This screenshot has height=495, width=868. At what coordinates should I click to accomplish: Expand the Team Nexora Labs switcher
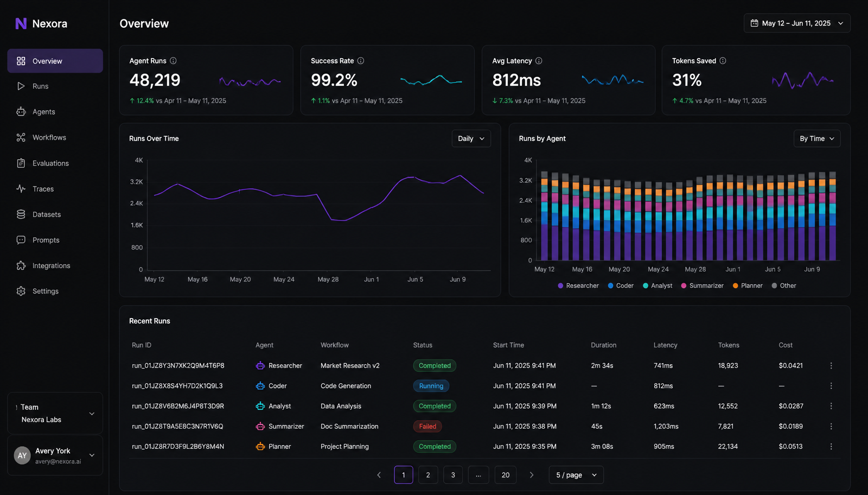tap(55, 413)
